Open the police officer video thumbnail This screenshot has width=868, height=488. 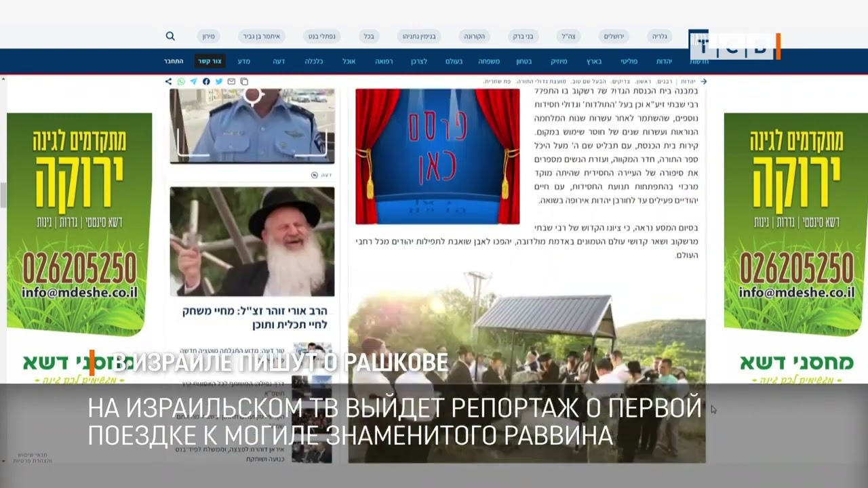(x=252, y=126)
